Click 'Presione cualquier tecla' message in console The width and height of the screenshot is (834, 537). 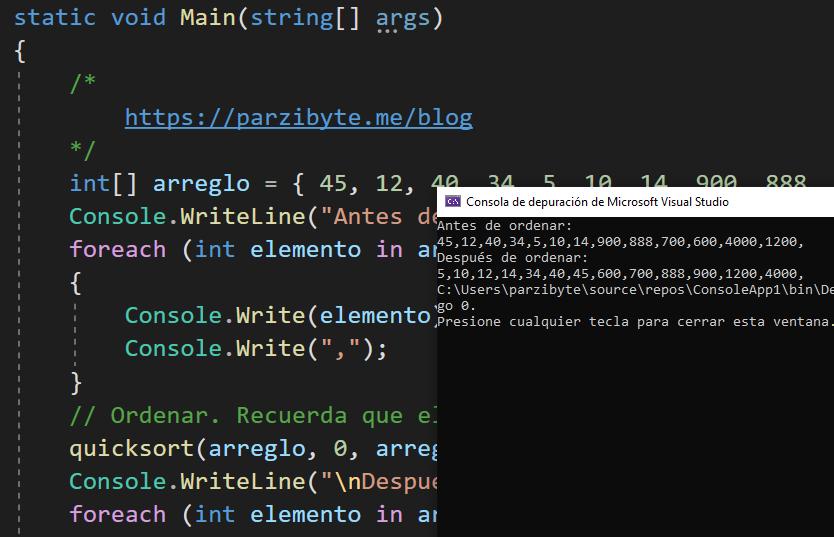[635, 321]
